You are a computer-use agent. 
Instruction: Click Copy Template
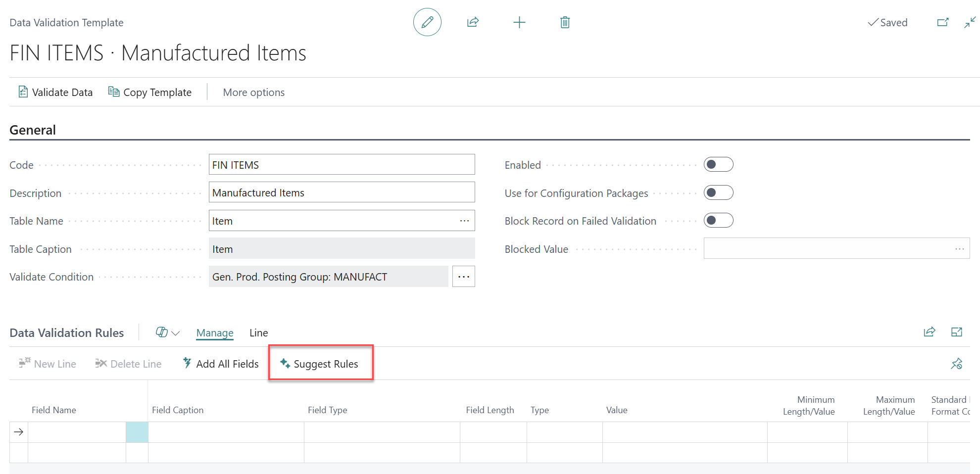tap(150, 92)
